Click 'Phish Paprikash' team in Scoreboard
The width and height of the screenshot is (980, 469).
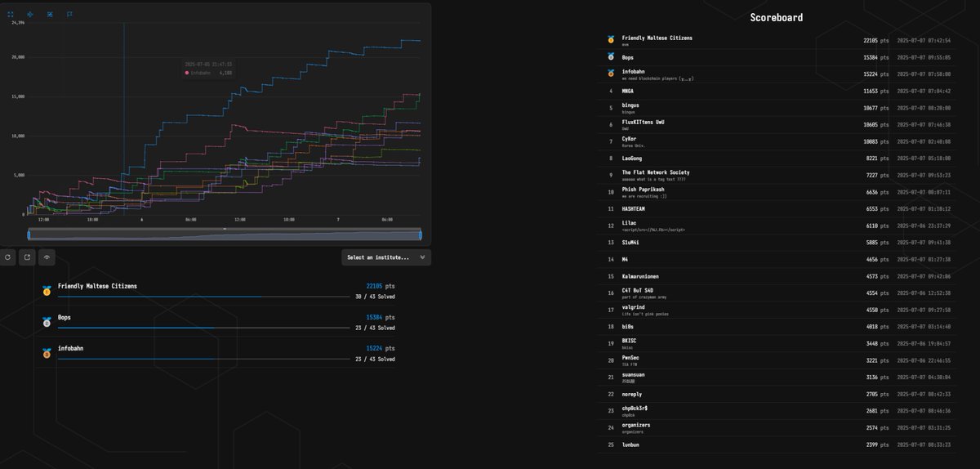[644, 190]
